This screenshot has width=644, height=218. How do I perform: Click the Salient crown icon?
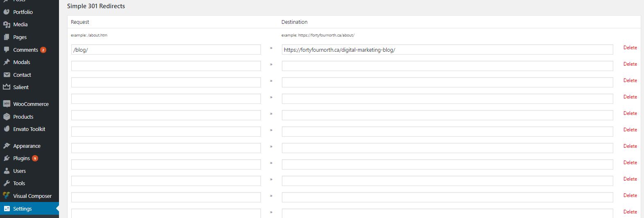(7, 87)
